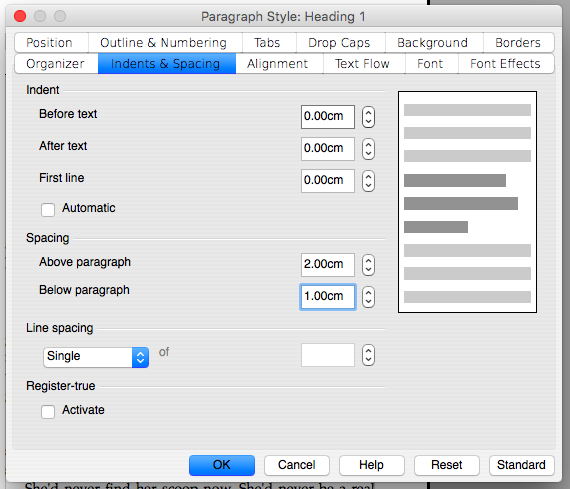The height and width of the screenshot is (489, 570).
Task: Click the Before text indent stepper
Action: coord(368,117)
